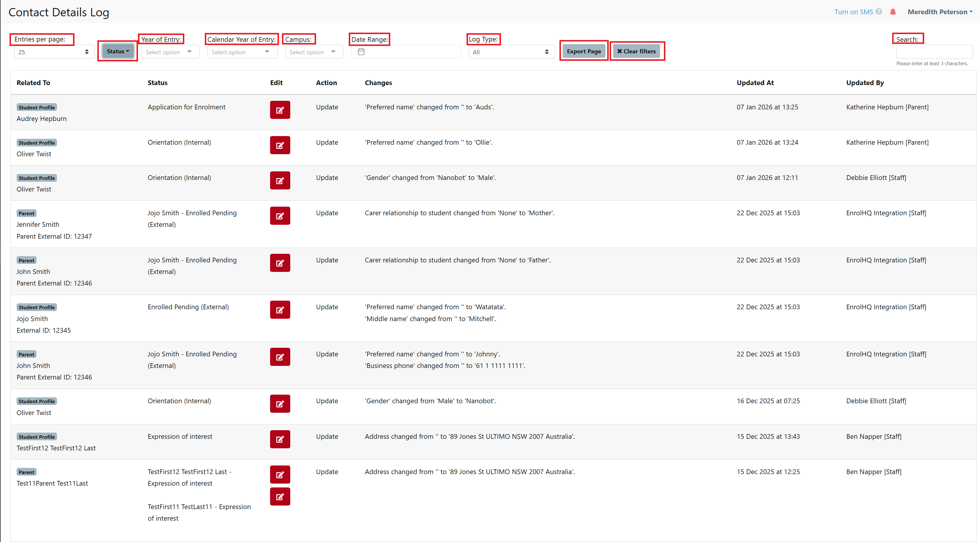Open the notifications bell
Viewport: 980px width, 542px height.
(893, 12)
